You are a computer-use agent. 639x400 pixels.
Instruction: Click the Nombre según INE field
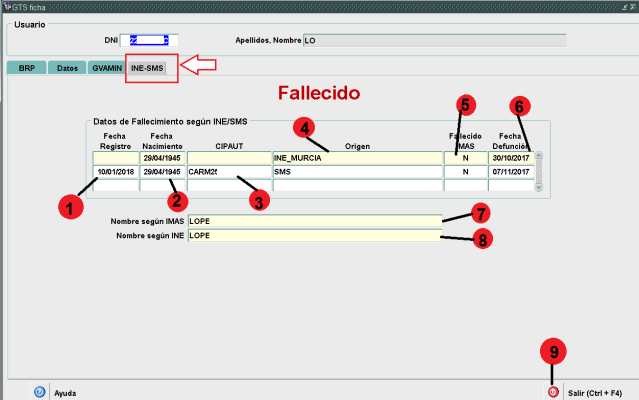[x=313, y=235]
